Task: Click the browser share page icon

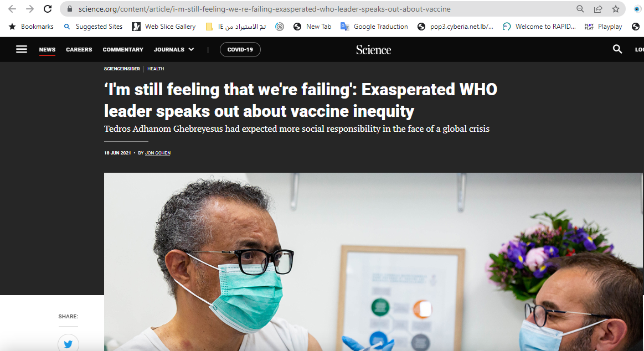Action: (598, 9)
